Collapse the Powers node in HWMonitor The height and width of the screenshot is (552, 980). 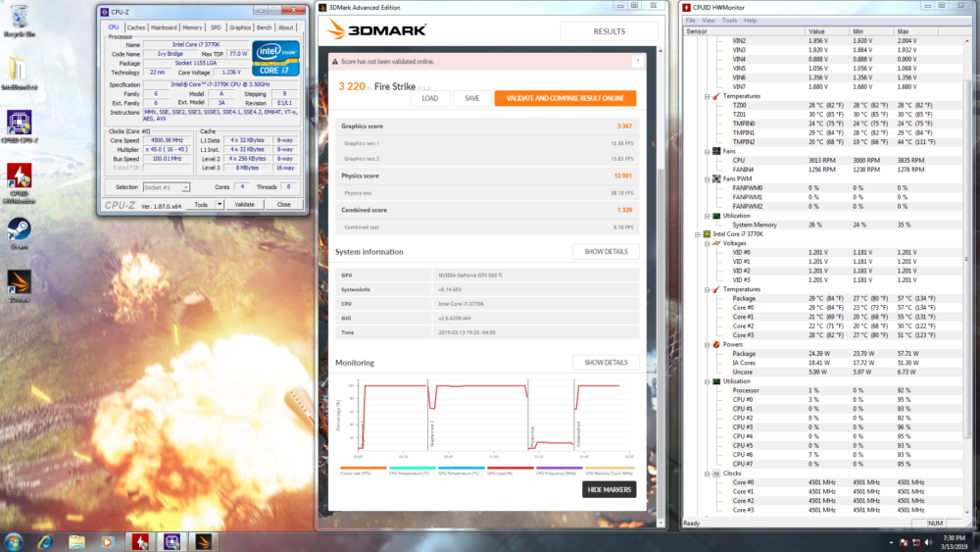click(x=707, y=344)
